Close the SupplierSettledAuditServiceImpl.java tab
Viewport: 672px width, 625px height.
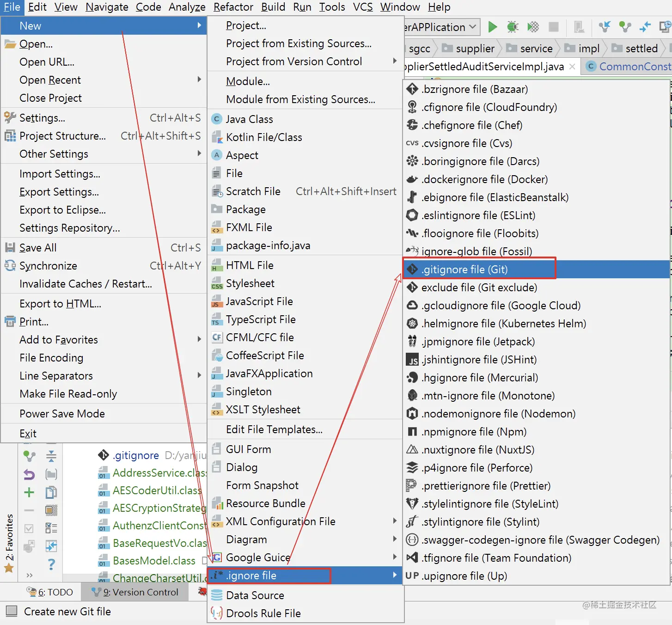572,67
